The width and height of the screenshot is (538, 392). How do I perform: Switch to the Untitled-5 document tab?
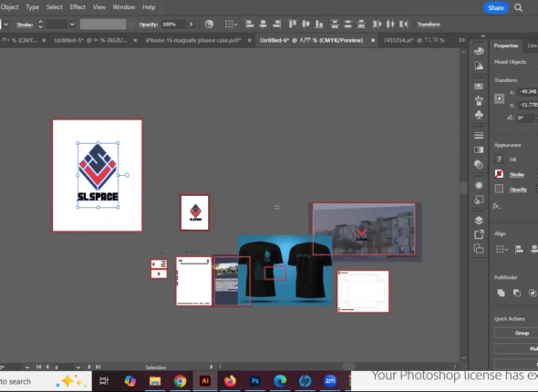90,40
